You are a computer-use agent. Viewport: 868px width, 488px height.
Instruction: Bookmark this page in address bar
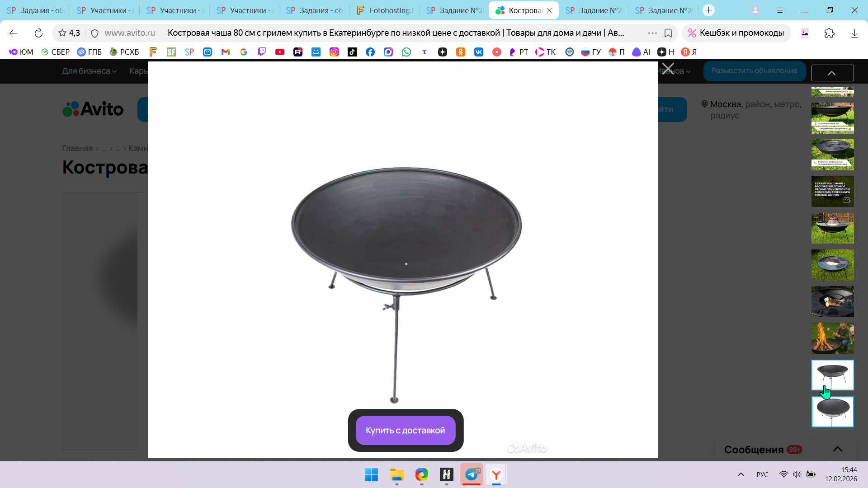coord(668,33)
